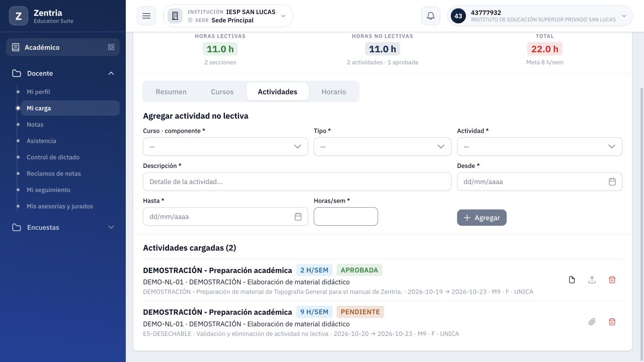Switch to the Horario tab
Image resolution: width=644 pixels, height=362 pixels.
(334, 92)
